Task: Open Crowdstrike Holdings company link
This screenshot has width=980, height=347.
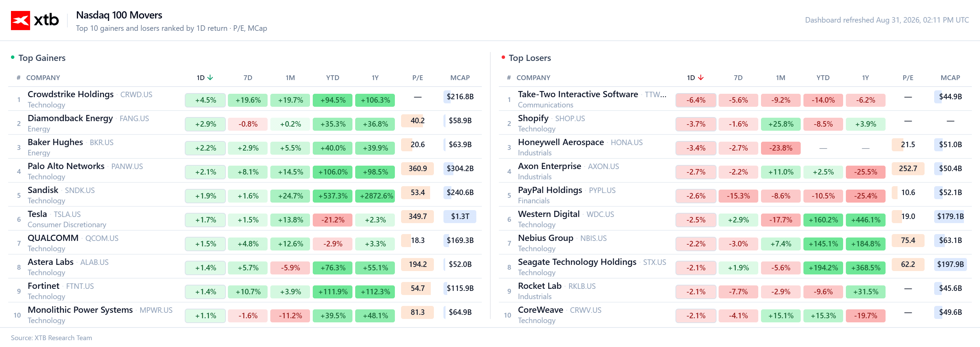Action: [x=71, y=94]
